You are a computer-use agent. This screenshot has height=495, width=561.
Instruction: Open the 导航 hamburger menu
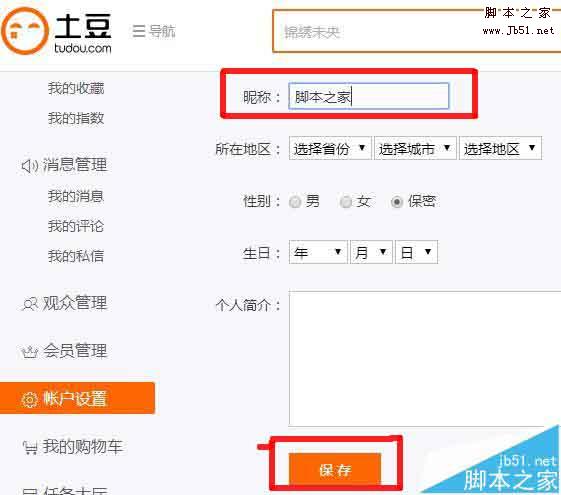153,31
